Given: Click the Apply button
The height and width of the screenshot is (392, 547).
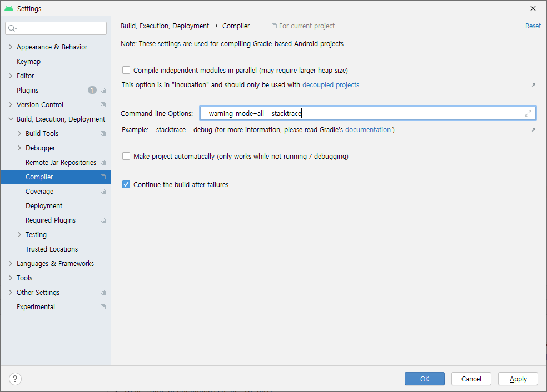Looking at the screenshot, I should pyautogui.click(x=518, y=379).
